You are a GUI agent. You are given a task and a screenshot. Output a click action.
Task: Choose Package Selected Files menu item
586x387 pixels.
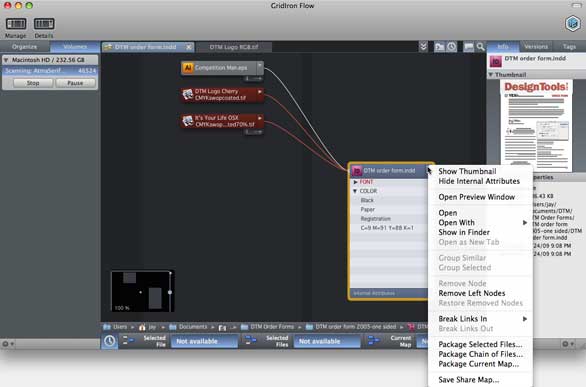pyautogui.click(x=480, y=344)
